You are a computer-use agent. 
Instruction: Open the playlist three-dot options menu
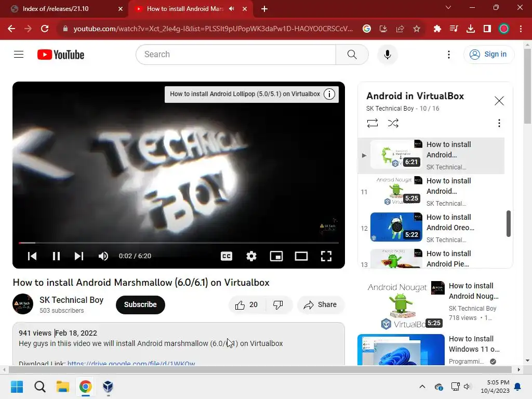click(499, 123)
